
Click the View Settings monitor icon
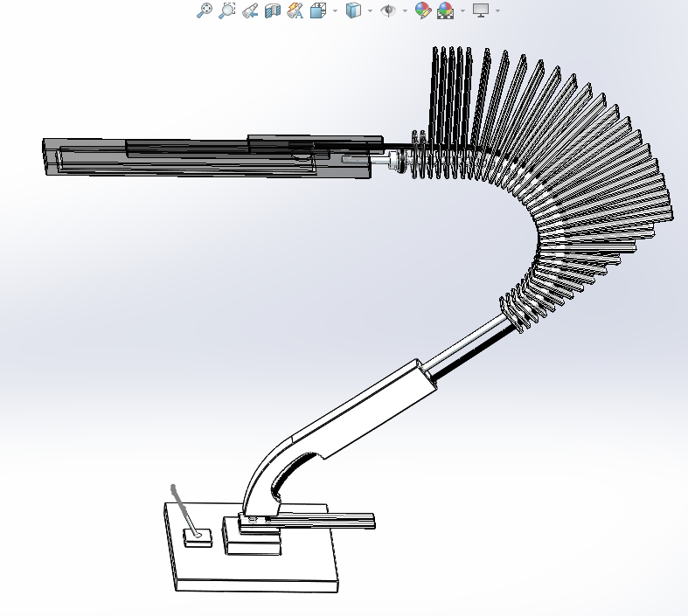(x=481, y=10)
